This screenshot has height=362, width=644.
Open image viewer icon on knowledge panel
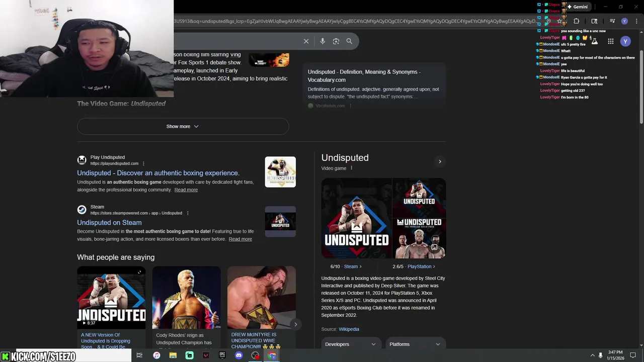(434, 247)
